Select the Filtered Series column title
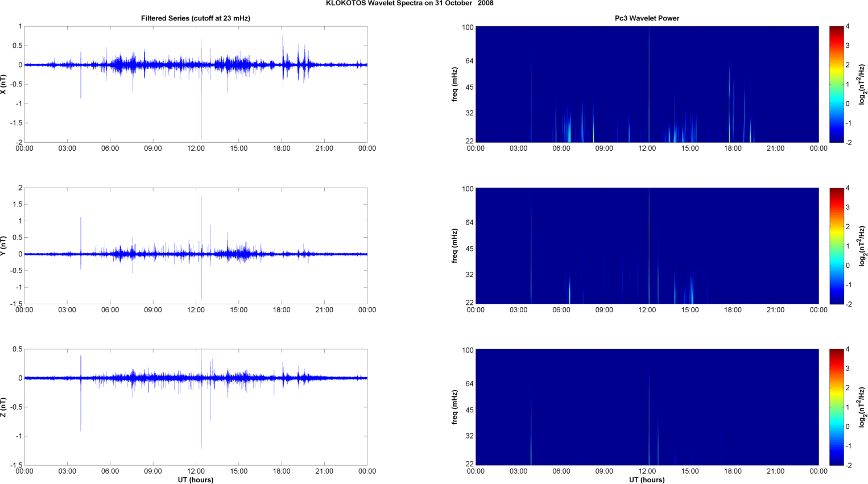The height and width of the screenshot is (484, 868). coord(195,18)
